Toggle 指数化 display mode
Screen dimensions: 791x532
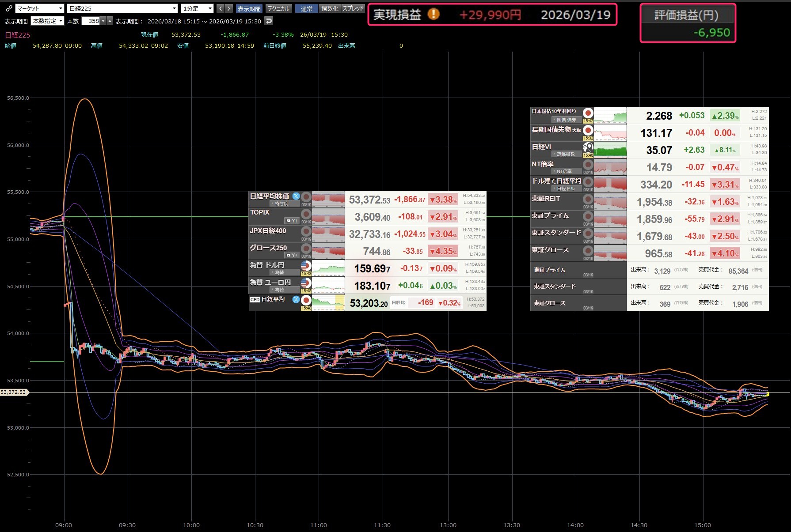tap(330, 8)
